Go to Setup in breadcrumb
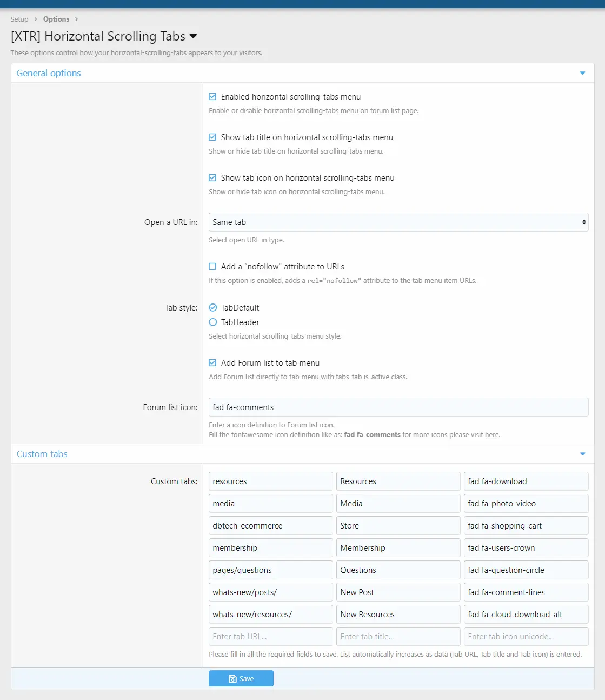The height and width of the screenshot is (700, 605). click(x=19, y=19)
